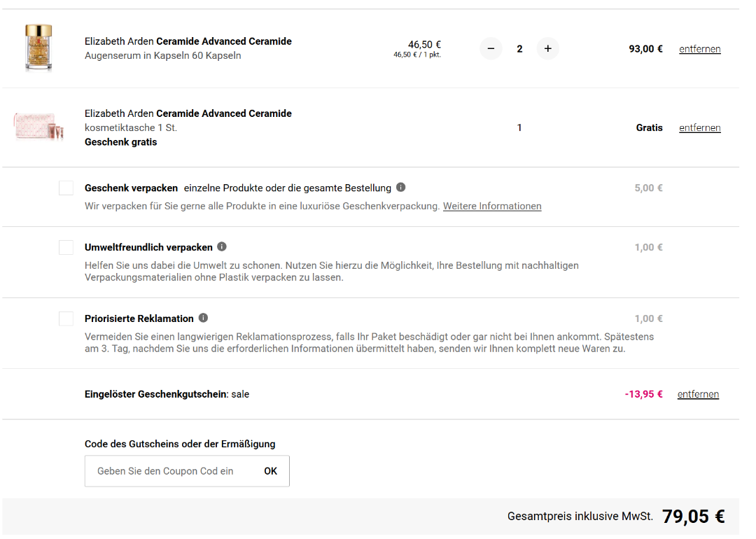This screenshot has width=756, height=539.
Task: Click the Geschenk verpacken option label
Action: click(x=131, y=188)
